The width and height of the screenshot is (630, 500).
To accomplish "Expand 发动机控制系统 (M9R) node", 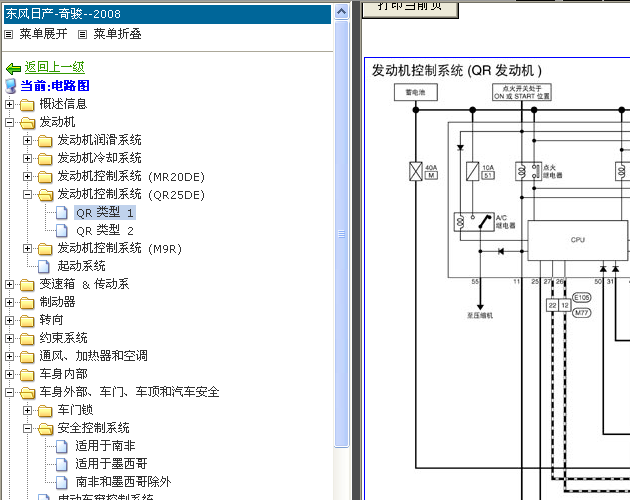I will point(27,248).
